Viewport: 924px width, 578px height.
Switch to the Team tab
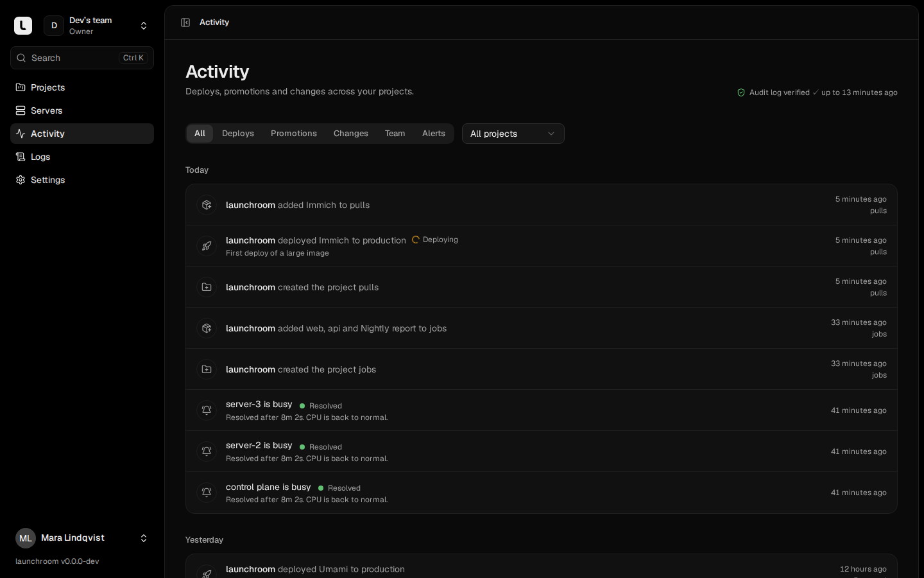coord(395,134)
